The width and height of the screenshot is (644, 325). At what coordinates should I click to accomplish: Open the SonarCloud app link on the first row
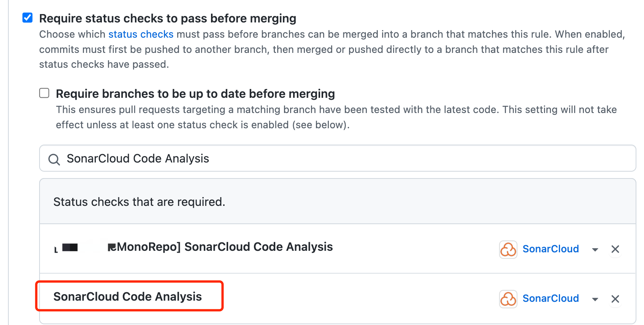pyautogui.click(x=551, y=249)
